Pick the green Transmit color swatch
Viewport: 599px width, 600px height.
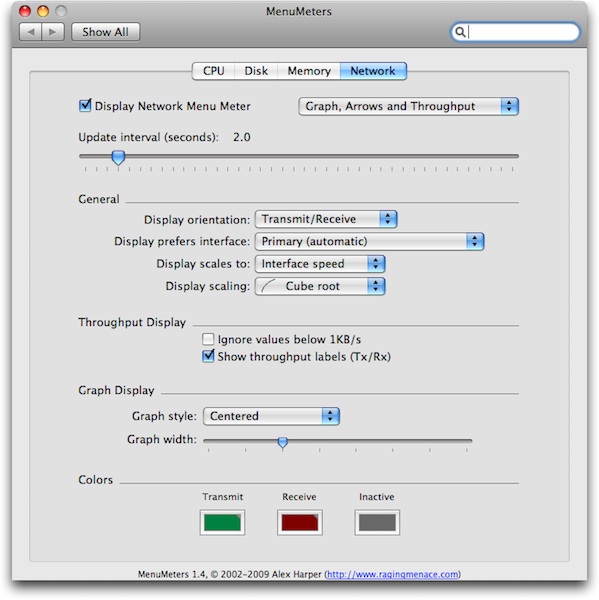[x=222, y=522]
